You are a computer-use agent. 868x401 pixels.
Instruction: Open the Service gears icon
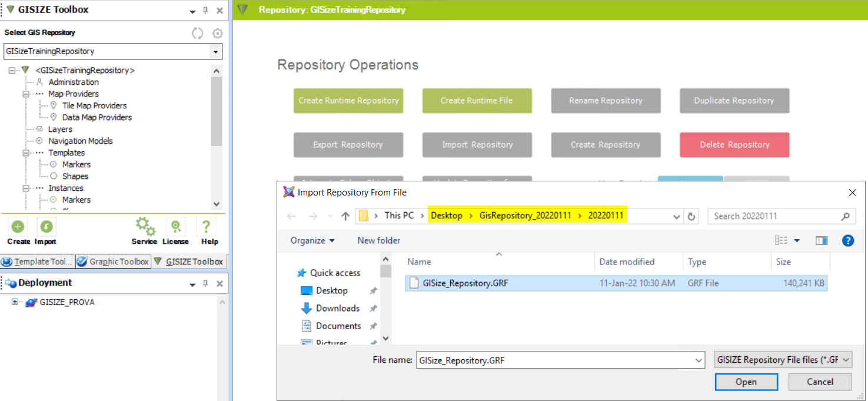(145, 227)
